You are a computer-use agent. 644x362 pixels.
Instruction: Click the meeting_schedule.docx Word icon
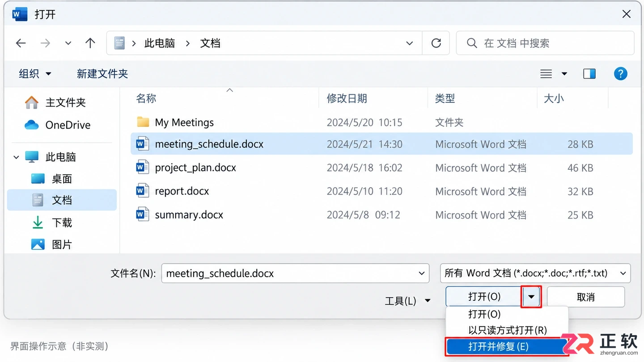click(143, 144)
